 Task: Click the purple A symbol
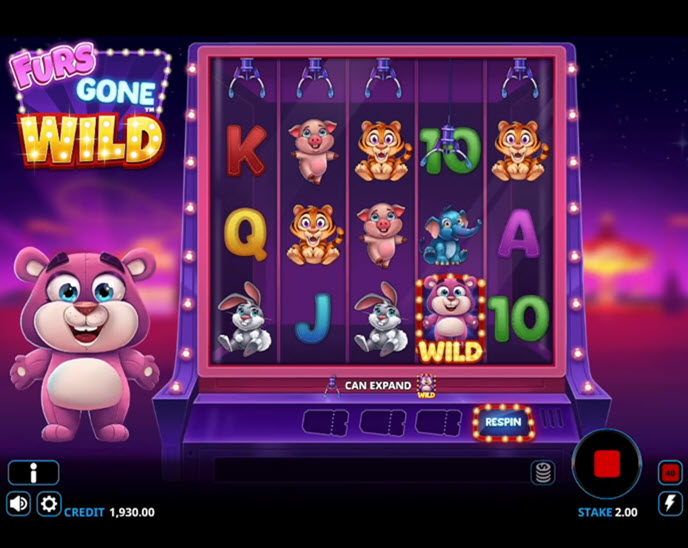[519, 233]
